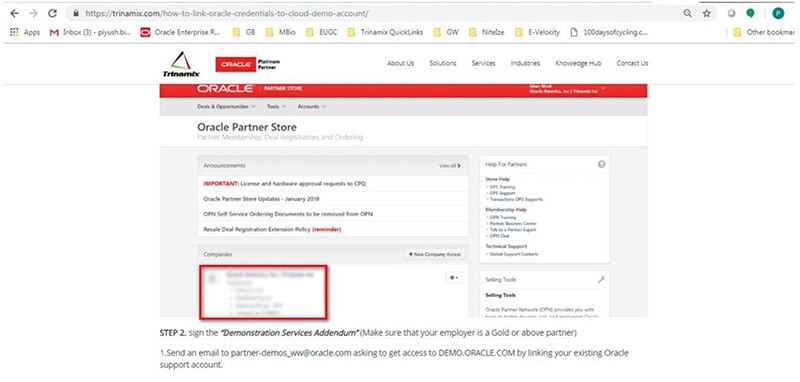This screenshot has height=382, width=800.
Task: Open the Resale Deal Registration Extension Policy announcement
Action: coord(272,230)
